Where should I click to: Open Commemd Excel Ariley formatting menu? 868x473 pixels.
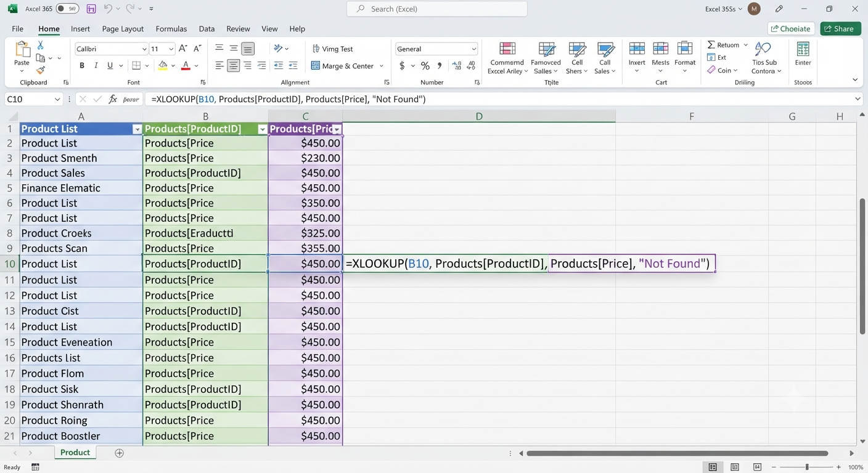(507, 59)
